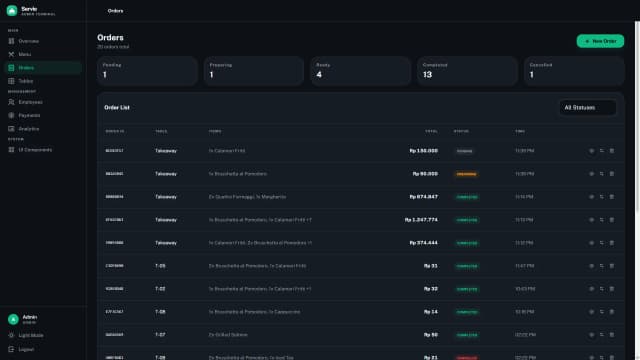Click the swap-arrows icon for the Rp 874.847 order

coord(602,197)
